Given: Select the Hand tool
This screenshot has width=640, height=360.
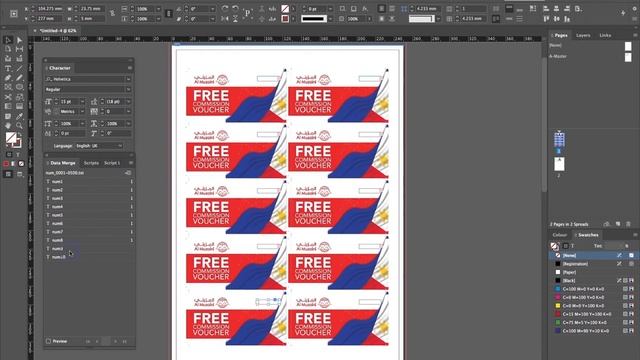Looking at the screenshot, I should [8, 125].
